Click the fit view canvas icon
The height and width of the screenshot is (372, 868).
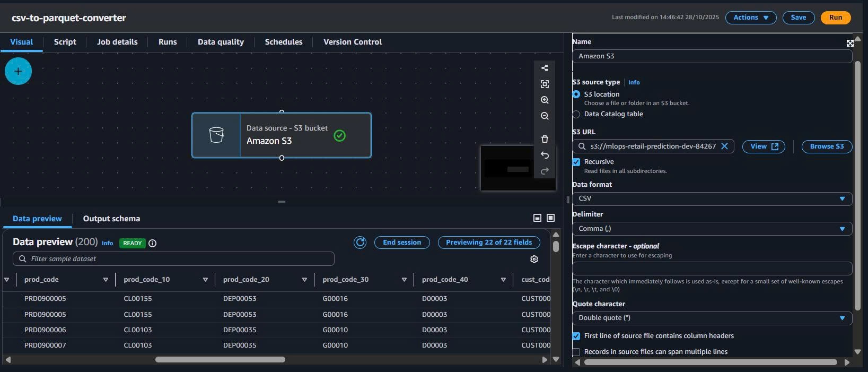click(x=545, y=84)
